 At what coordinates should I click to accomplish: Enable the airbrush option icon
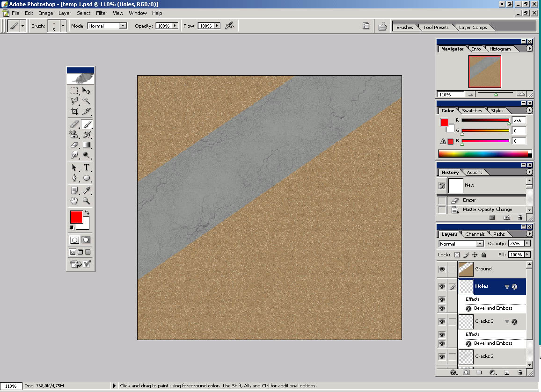coord(229,26)
